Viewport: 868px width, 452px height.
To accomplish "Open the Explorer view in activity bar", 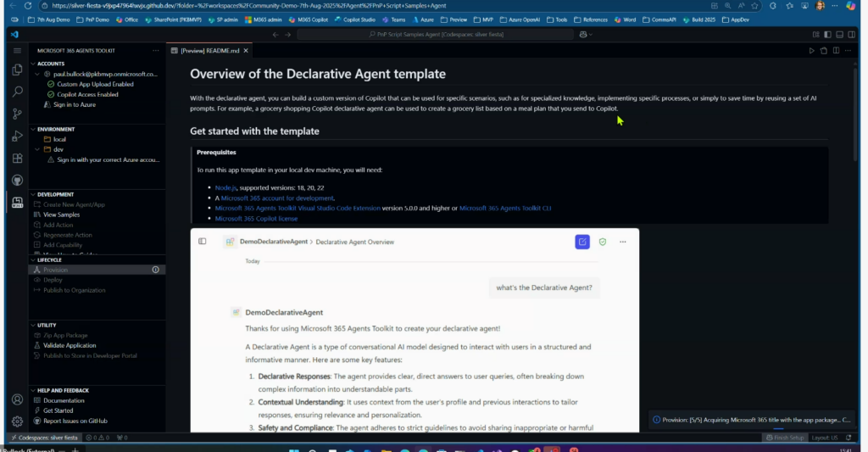I will (x=17, y=70).
